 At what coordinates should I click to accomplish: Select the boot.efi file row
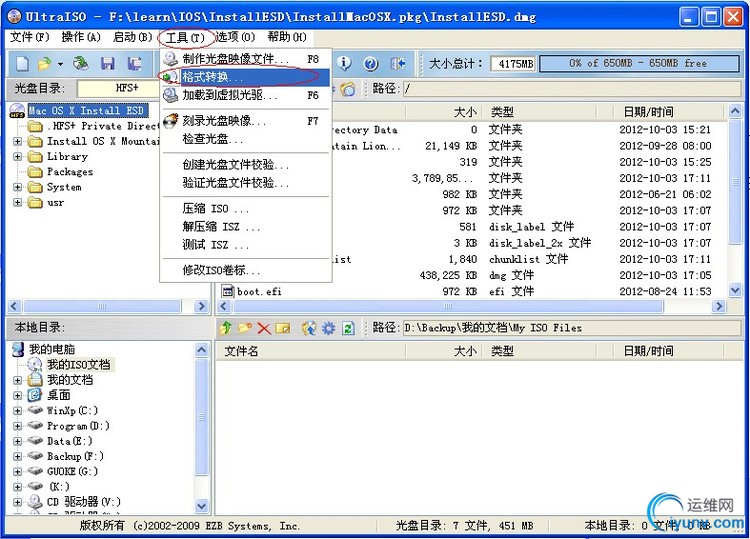tap(259, 291)
